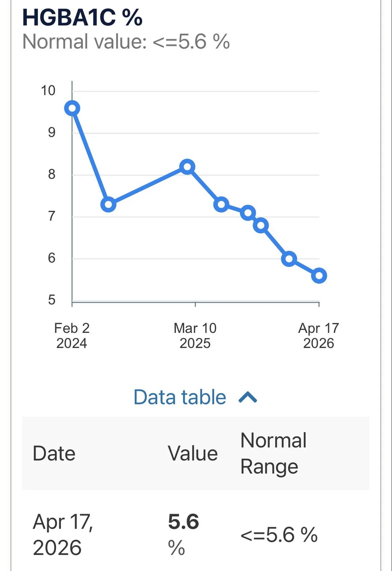Select the data point near 6.8
Screen dimensions: 392x571
261,226
